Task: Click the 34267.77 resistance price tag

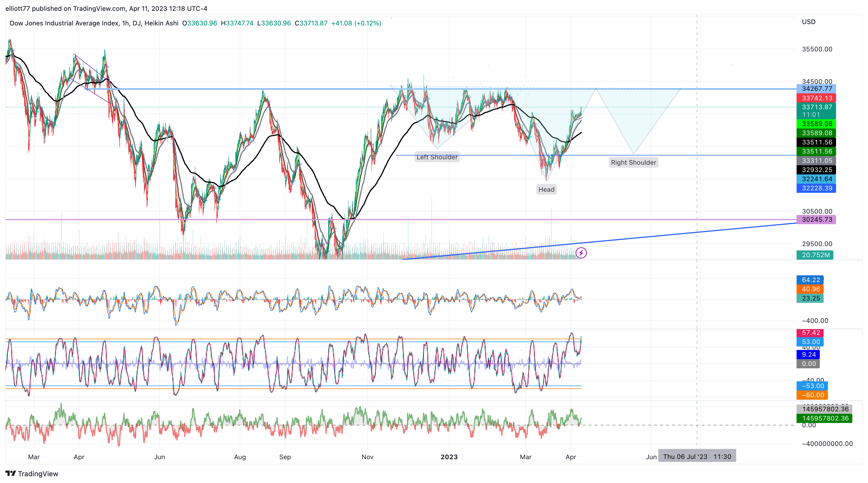Action: coord(816,89)
